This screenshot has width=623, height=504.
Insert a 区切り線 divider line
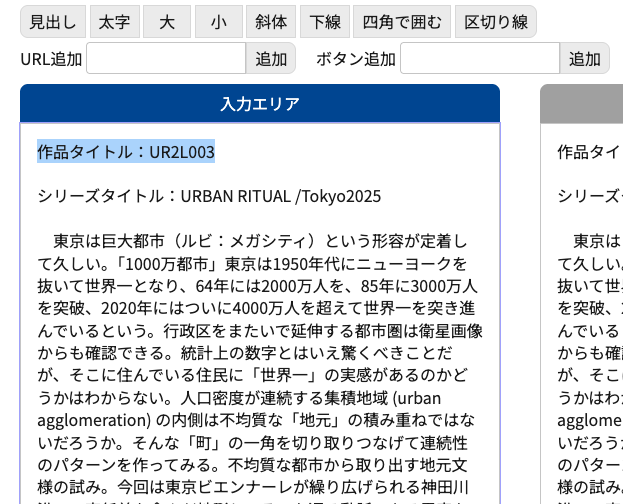click(x=495, y=22)
